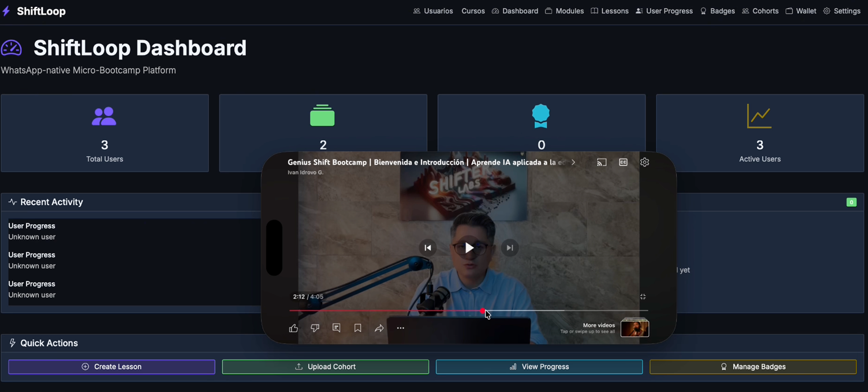Click the ShiftLoop brand name in header
This screenshot has width=868, height=392.
(41, 11)
